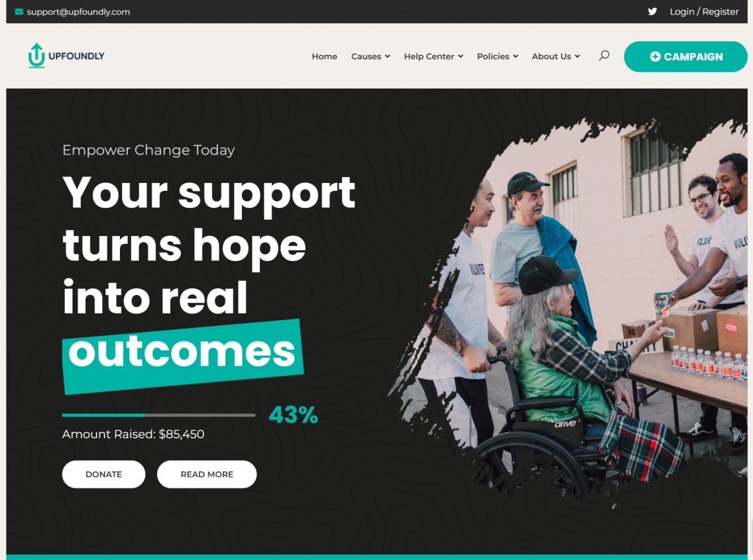Go to the Home menu item
Screen dimensions: 753x560
click(x=324, y=56)
